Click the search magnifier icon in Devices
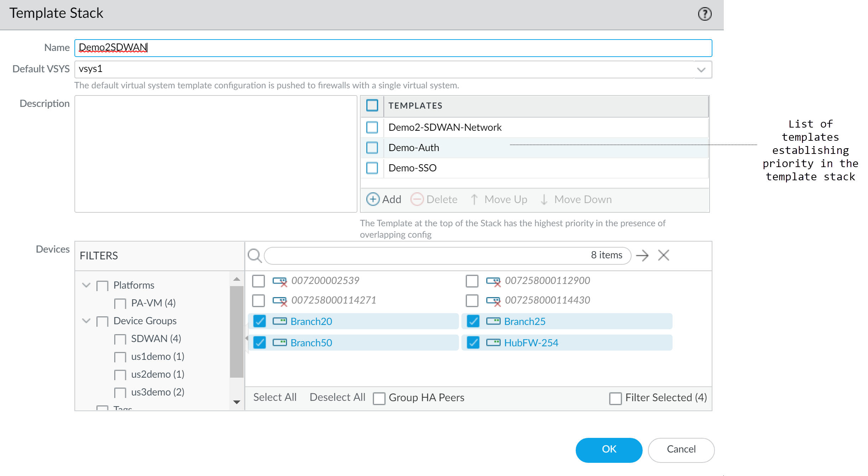This screenshot has width=868, height=476. 255,255
